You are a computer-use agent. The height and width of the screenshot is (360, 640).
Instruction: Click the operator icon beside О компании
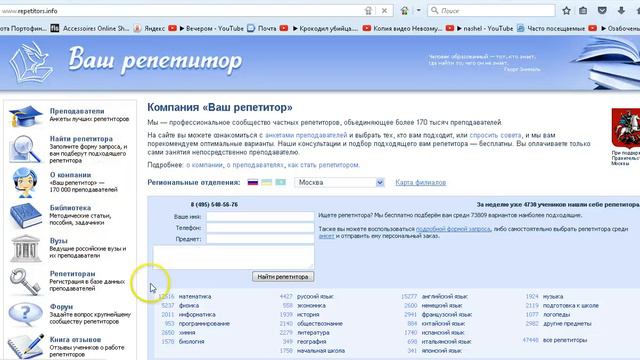point(25,182)
